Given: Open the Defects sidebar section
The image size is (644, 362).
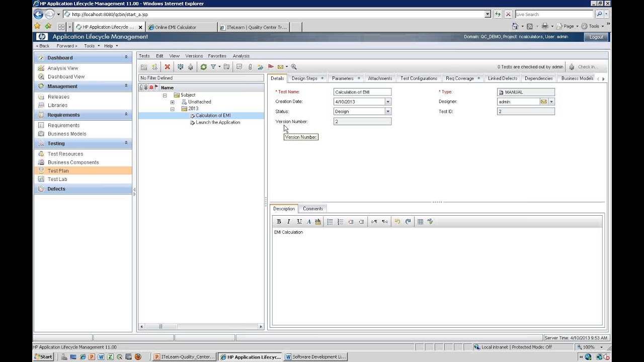Looking at the screenshot, I should coord(83,189).
